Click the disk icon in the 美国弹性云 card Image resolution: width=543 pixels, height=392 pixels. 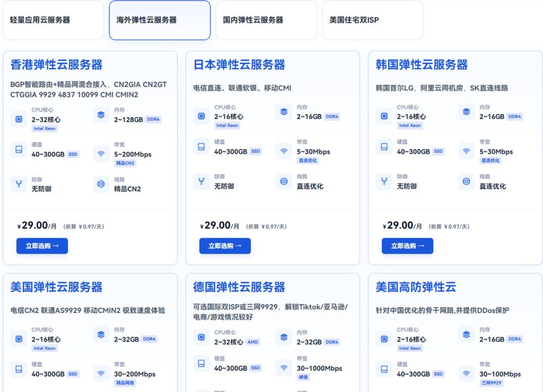coord(19,369)
